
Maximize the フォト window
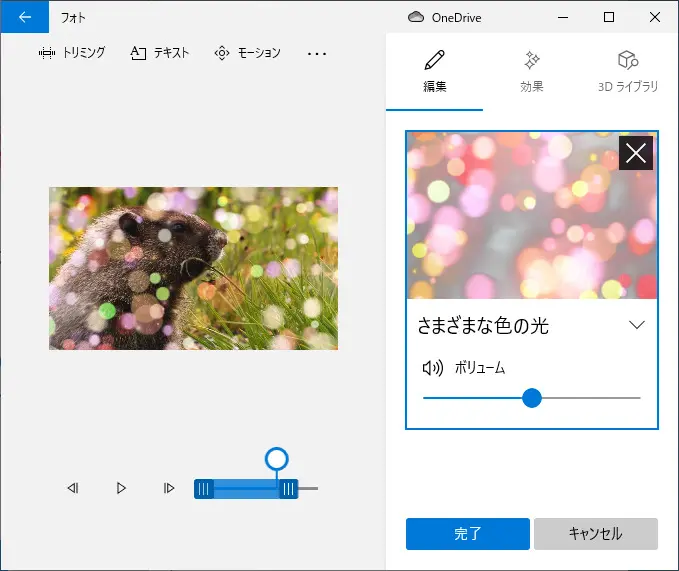point(609,17)
